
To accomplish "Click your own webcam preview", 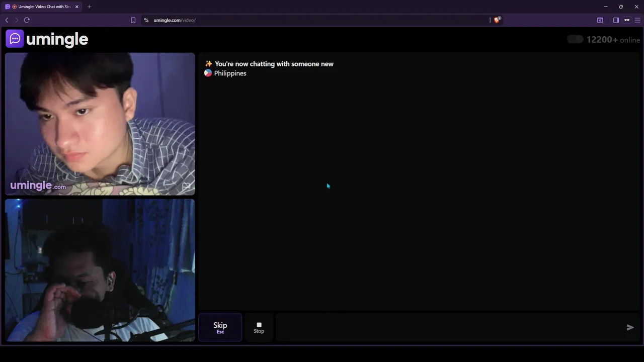I will 100,270.
